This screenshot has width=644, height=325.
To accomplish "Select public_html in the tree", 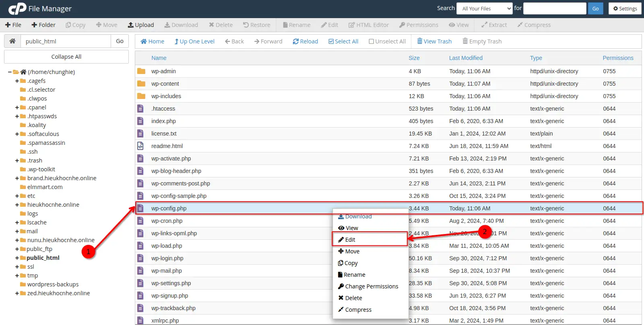I will point(43,258).
